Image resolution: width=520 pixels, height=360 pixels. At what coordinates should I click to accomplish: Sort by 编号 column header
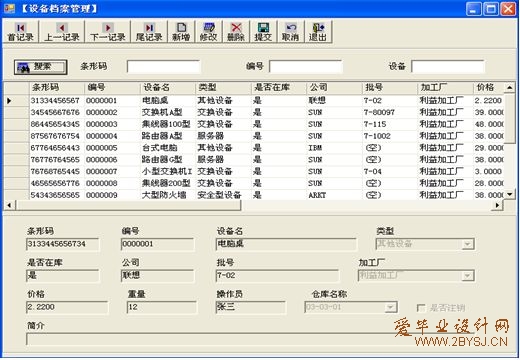[112, 88]
